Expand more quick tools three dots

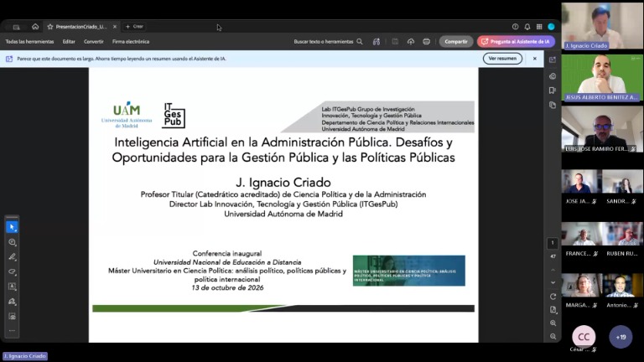[12, 330]
